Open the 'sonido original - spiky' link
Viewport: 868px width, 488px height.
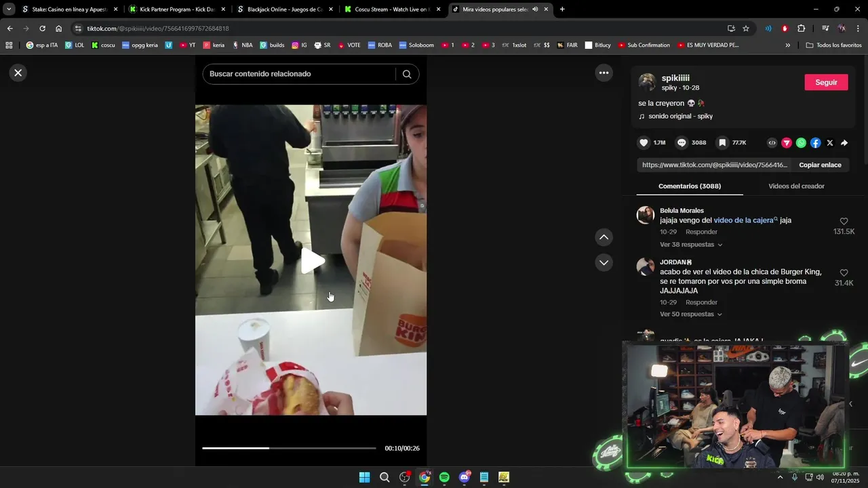(x=680, y=116)
